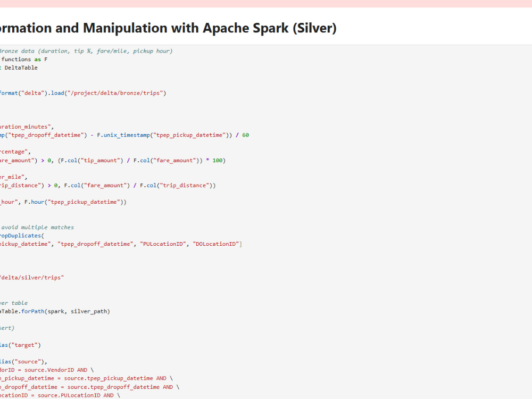
Task: Click the "target" alias string
Action: [24, 345]
